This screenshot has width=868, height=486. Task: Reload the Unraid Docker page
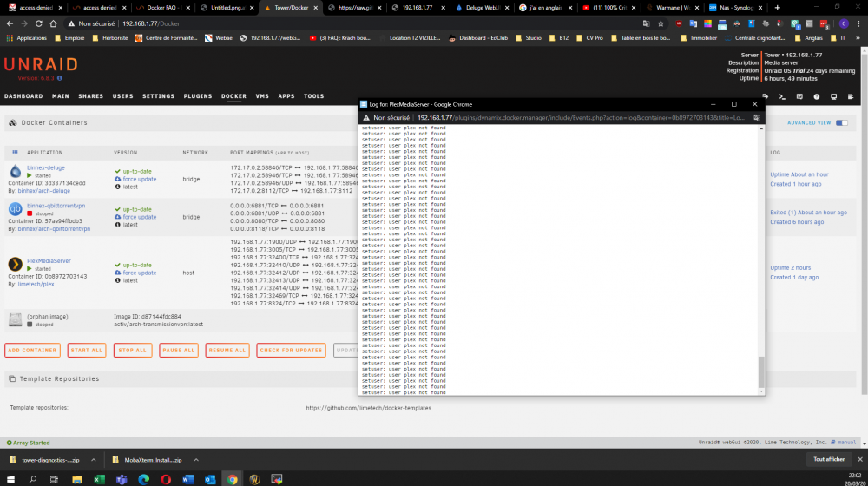tap(39, 23)
